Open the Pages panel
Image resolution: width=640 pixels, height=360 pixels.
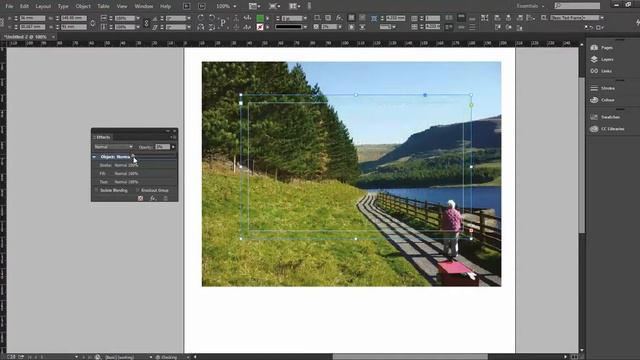(x=602, y=48)
